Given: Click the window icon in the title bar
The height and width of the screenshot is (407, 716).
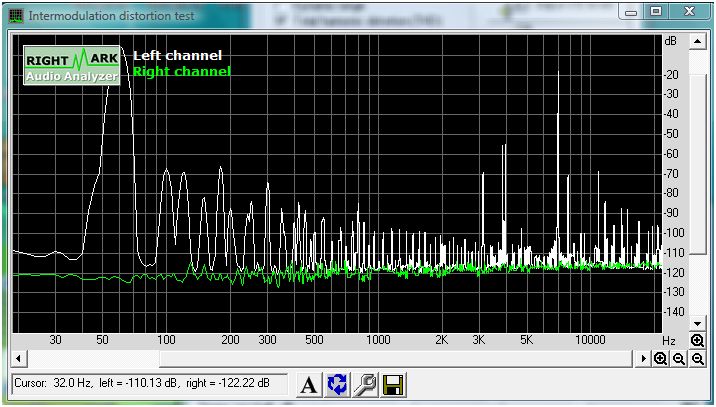Looking at the screenshot, I should pos(16,16).
